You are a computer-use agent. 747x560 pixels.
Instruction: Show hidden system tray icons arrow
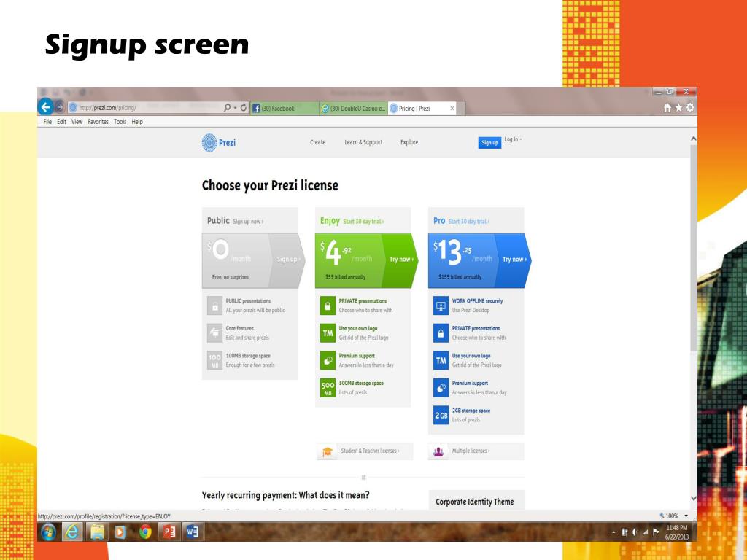coord(614,532)
